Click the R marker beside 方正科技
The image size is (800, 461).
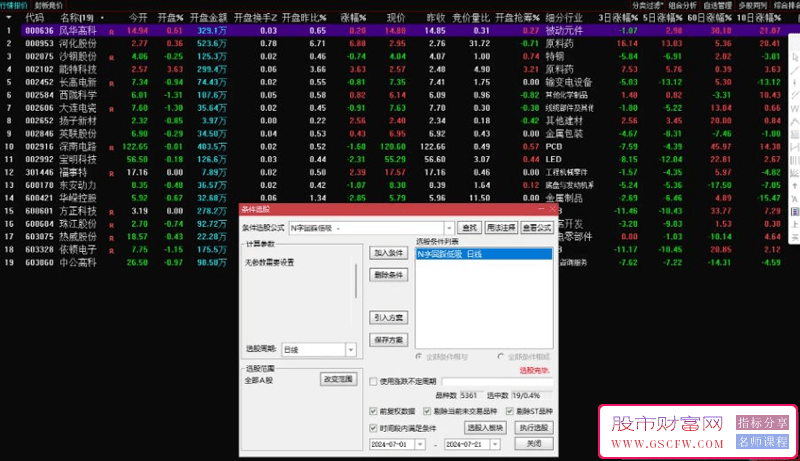pyautogui.click(x=111, y=212)
